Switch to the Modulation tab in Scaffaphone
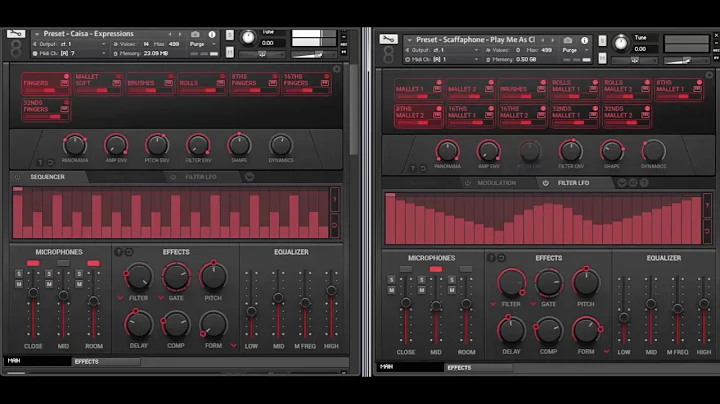Viewport: 720px width, 404px height. pyautogui.click(x=496, y=183)
